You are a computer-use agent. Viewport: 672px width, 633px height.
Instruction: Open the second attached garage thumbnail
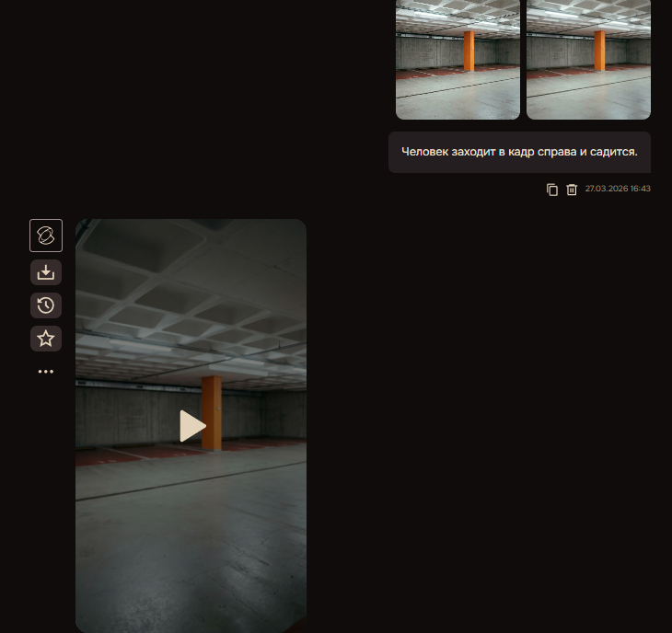click(588, 60)
